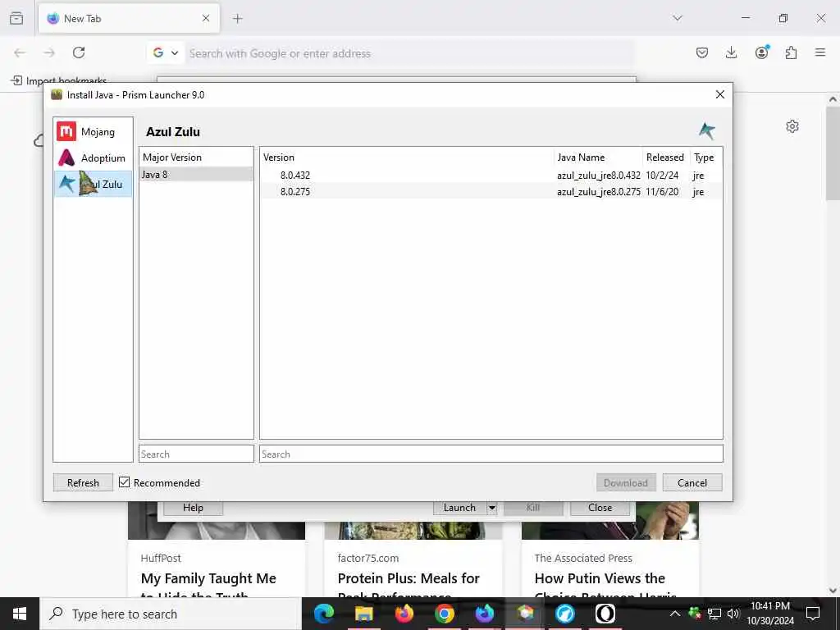Image resolution: width=840 pixels, height=630 pixels.
Task: Select the Azul Zulu provider in the sidebar
Action: pos(93,184)
